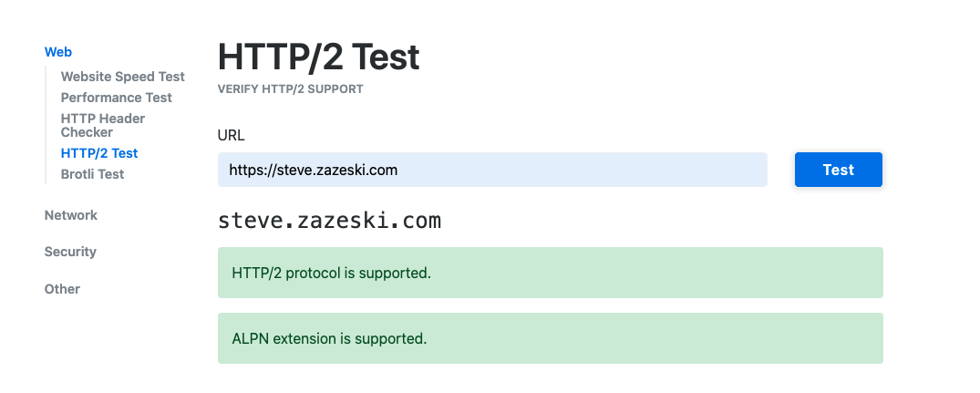Viewport: 980px width, 393px height.
Task: Open the HTTP Header Checker tool
Action: pyautogui.click(x=102, y=125)
